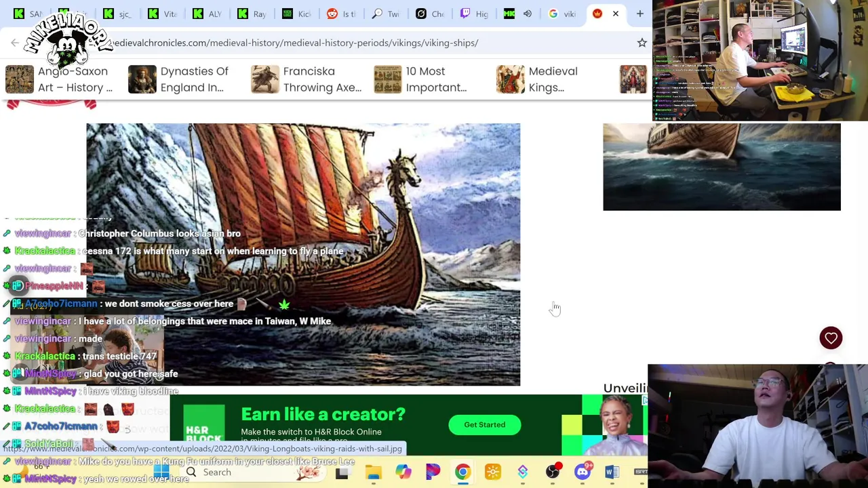
Task: Mute the audio-playing MK tab
Action: (x=527, y=14)
